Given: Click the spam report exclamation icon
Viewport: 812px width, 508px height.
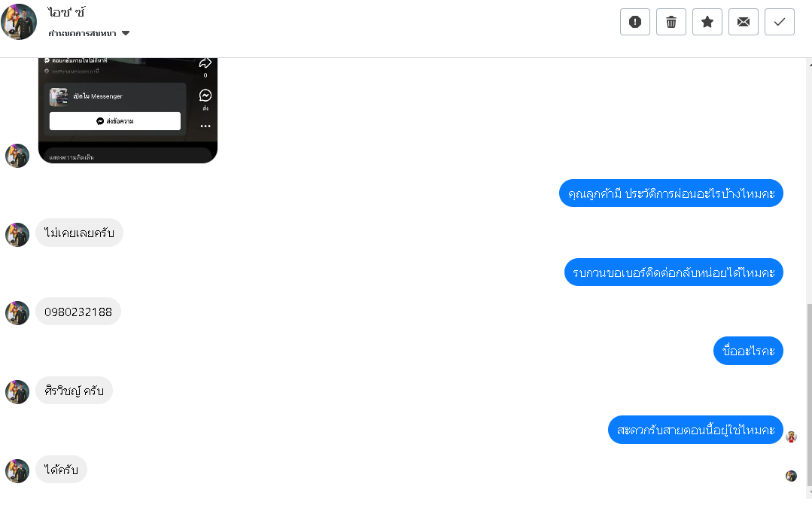Looking at the screenshot, I should [x=635, y=22].
